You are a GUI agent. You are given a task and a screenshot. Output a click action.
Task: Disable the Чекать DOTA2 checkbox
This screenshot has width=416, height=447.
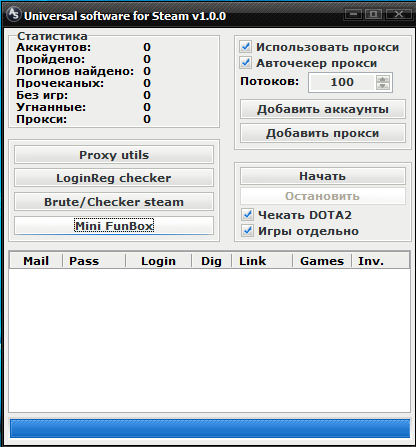pyautogui.click(x=247, y=215)
